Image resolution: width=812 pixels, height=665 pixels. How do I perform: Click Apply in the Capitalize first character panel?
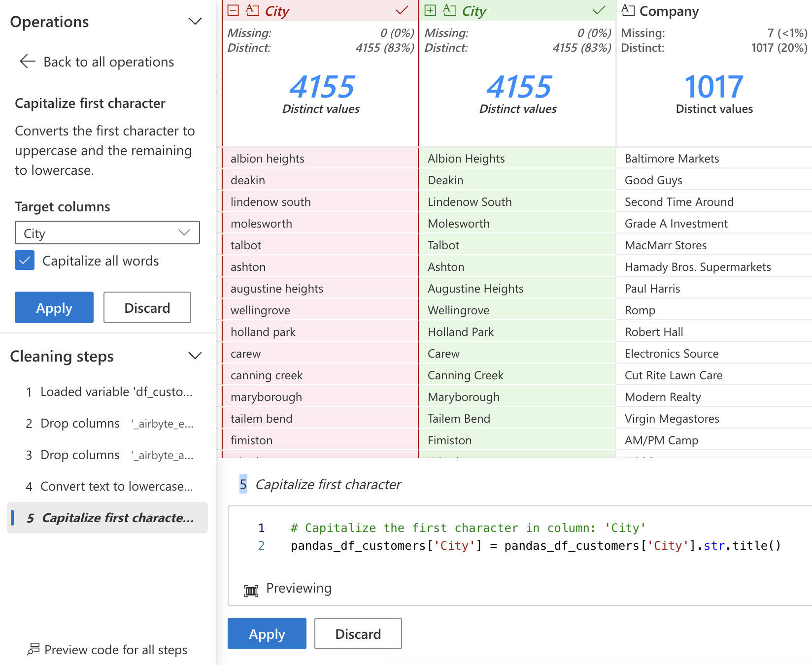click(54, 307)
